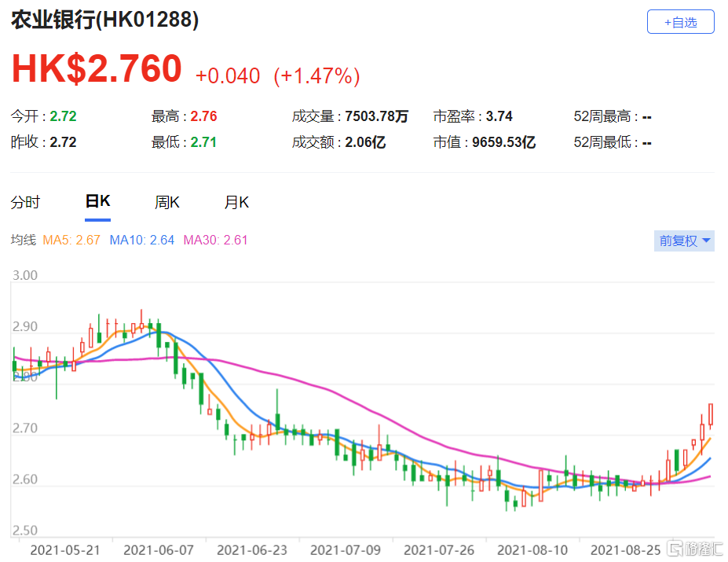Viewport: 728px width, 562px height.
Task: Click the 2021-06-07 date axis label
Action: click(x=159, y=550)
